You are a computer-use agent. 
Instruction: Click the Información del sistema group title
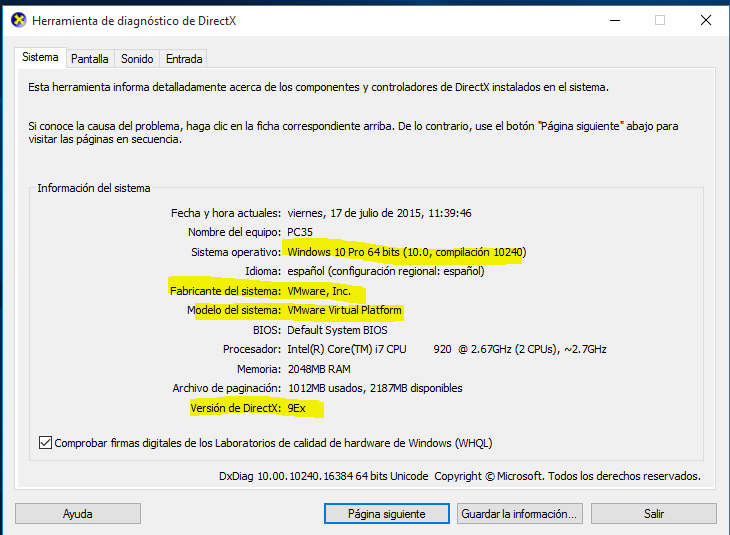pyautogui.click(x=94, y=188)
